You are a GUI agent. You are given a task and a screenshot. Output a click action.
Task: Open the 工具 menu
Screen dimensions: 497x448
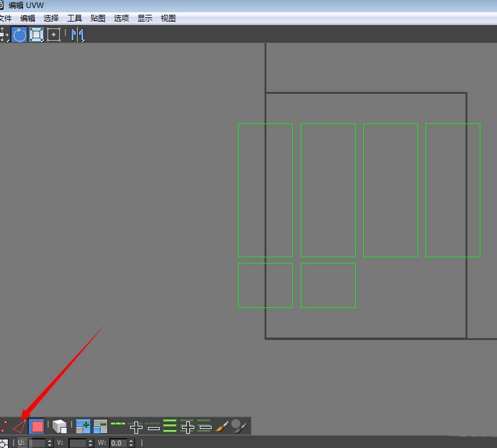tap(75, 19)
